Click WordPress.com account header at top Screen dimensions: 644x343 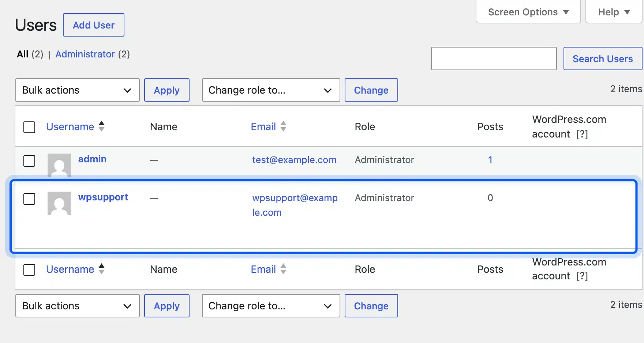(569, 127)
